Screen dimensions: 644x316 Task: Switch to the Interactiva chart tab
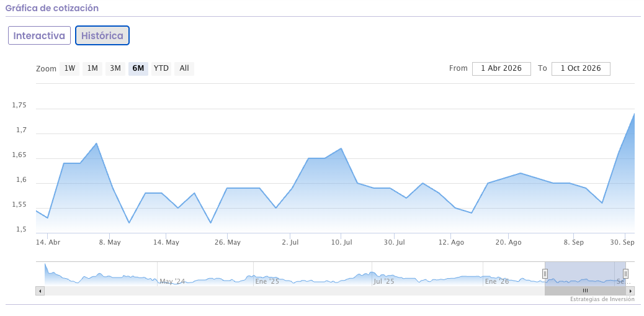tap(40, 35)
